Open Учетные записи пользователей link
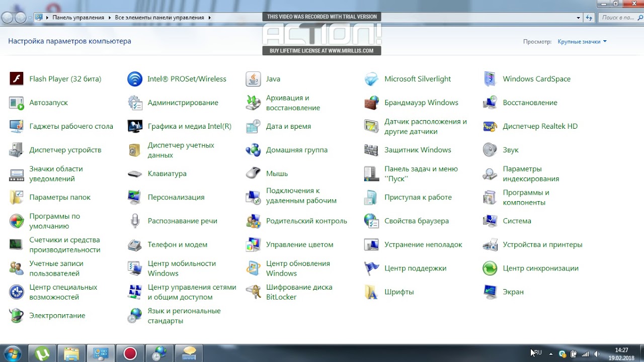 coord(56,268)
